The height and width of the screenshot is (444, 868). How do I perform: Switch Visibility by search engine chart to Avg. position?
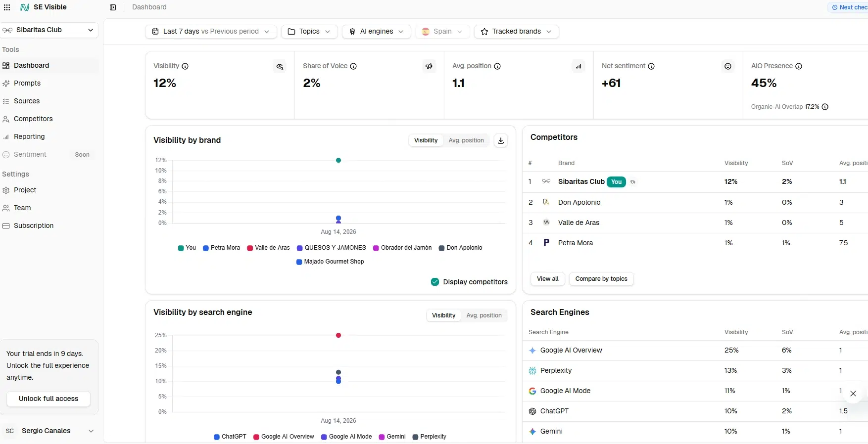point(484,315)
